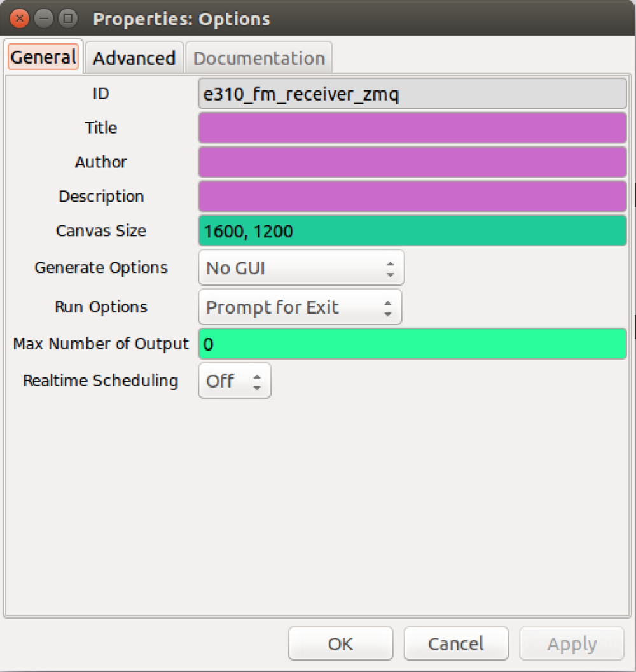Click the Description field
Screen dimensions: 636x672
tap(412, 197)
